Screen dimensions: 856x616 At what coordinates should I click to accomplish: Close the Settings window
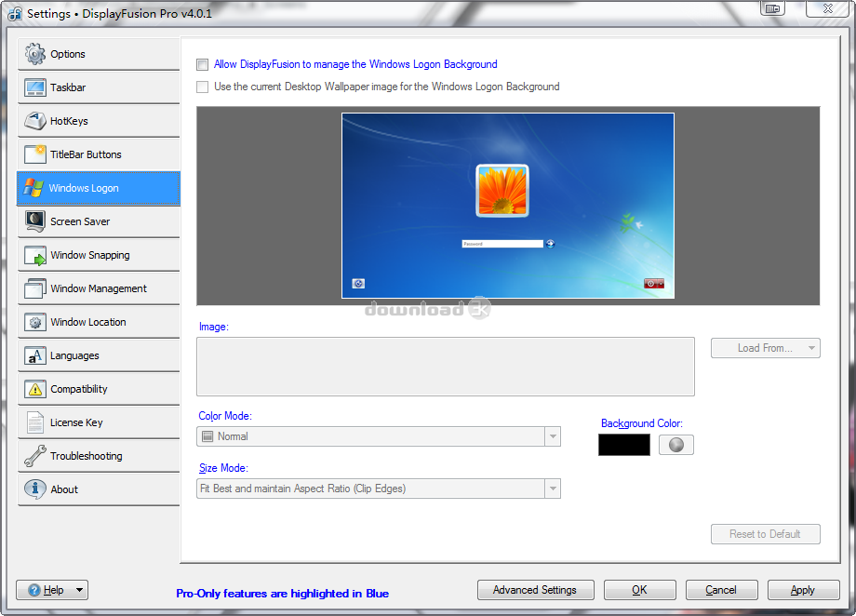tap(827, 8)
